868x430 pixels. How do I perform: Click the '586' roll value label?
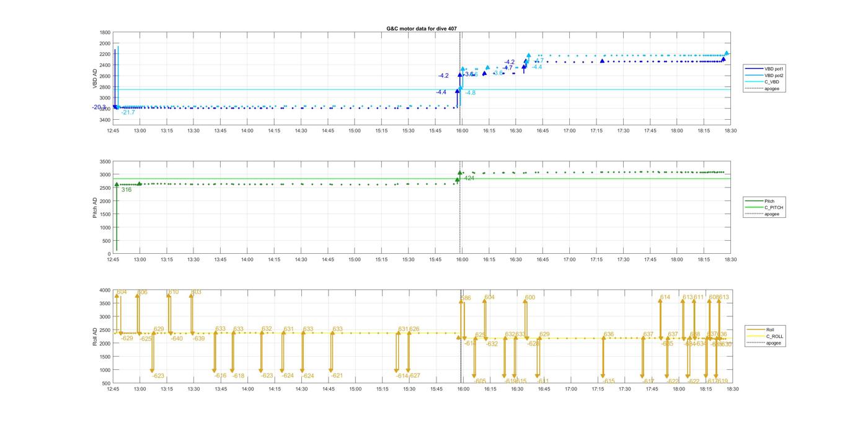[466, 298]
